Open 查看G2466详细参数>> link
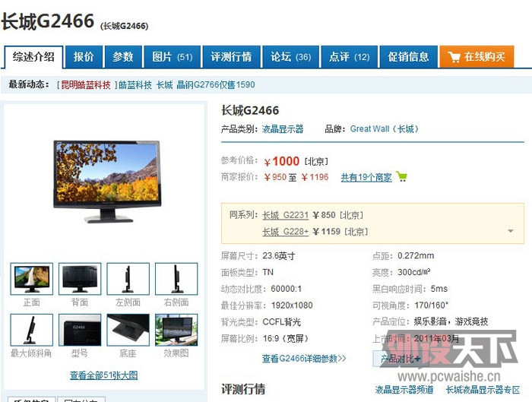Screen dimensions: 532x402 point(304,359)
